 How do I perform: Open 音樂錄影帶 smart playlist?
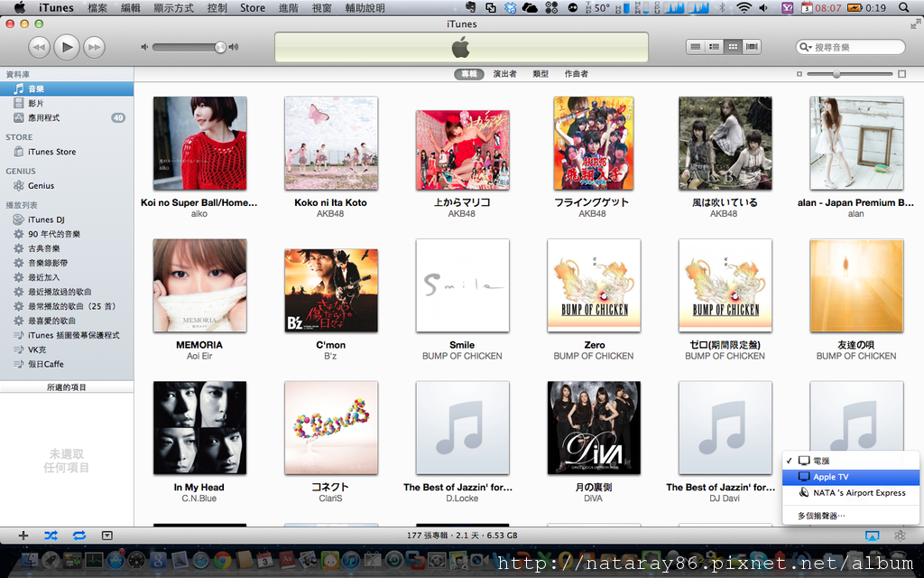[x=67, y=263]
